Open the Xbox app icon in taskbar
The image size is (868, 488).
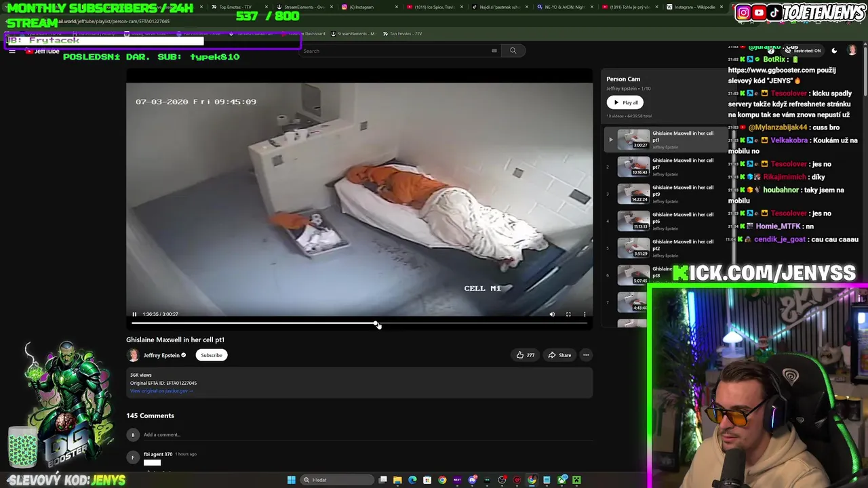(562, 480)
